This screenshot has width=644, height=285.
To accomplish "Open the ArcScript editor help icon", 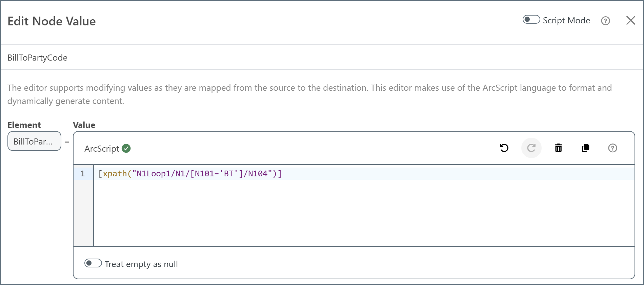I will click(x=612, y=148).
